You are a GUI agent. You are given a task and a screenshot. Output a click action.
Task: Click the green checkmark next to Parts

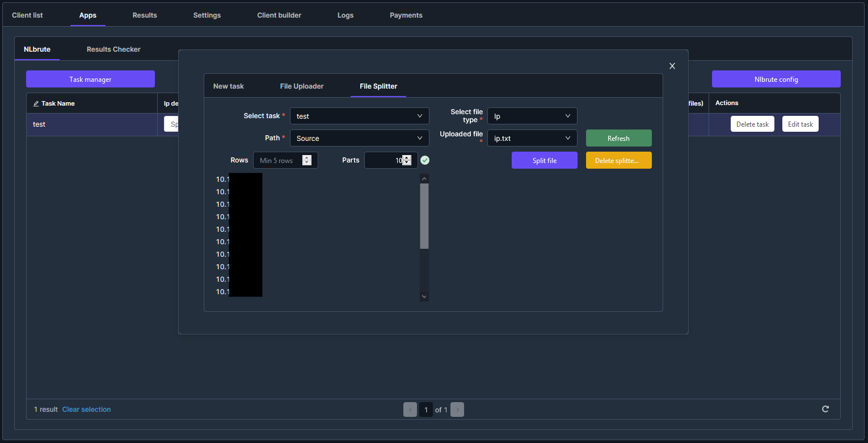[x=425, y=160]
